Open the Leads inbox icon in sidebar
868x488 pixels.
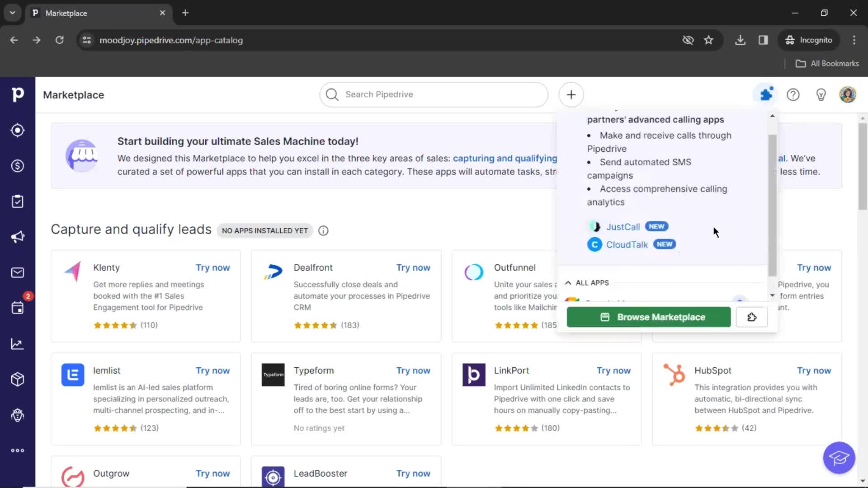[17, 130]
